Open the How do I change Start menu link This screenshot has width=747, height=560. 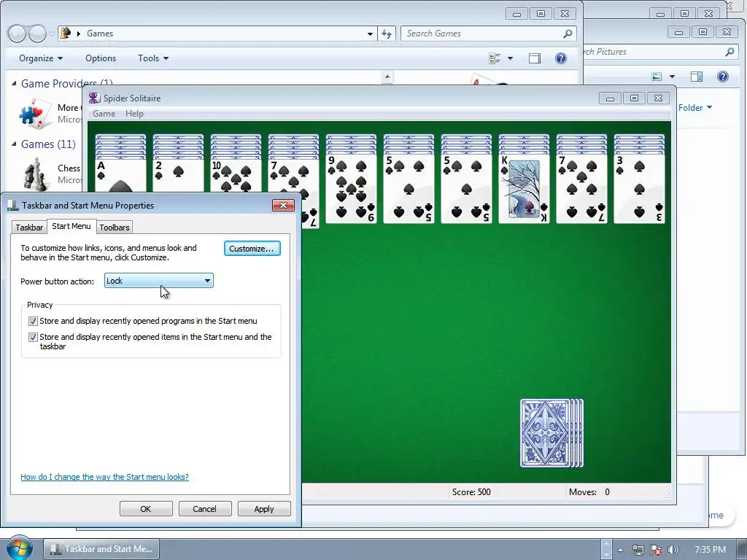click(x=104, y=477)
